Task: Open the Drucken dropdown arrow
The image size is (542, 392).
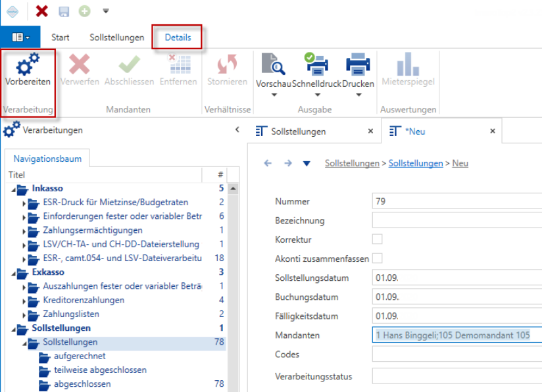Action: [x=358, y=95]
